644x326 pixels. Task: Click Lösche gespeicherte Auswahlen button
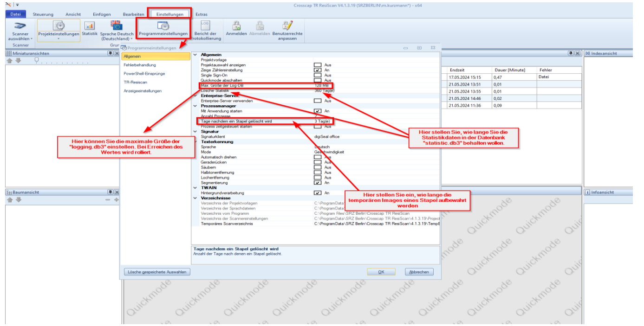tap(157, 272)
